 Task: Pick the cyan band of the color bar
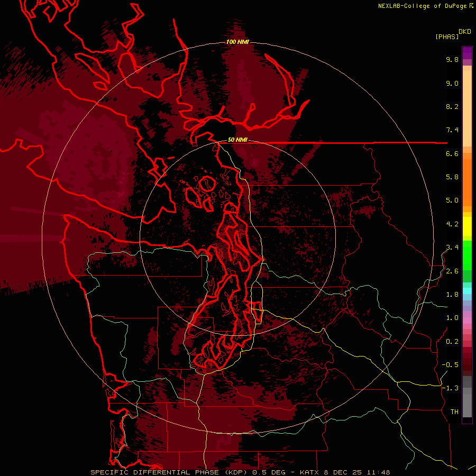(467, 291)
